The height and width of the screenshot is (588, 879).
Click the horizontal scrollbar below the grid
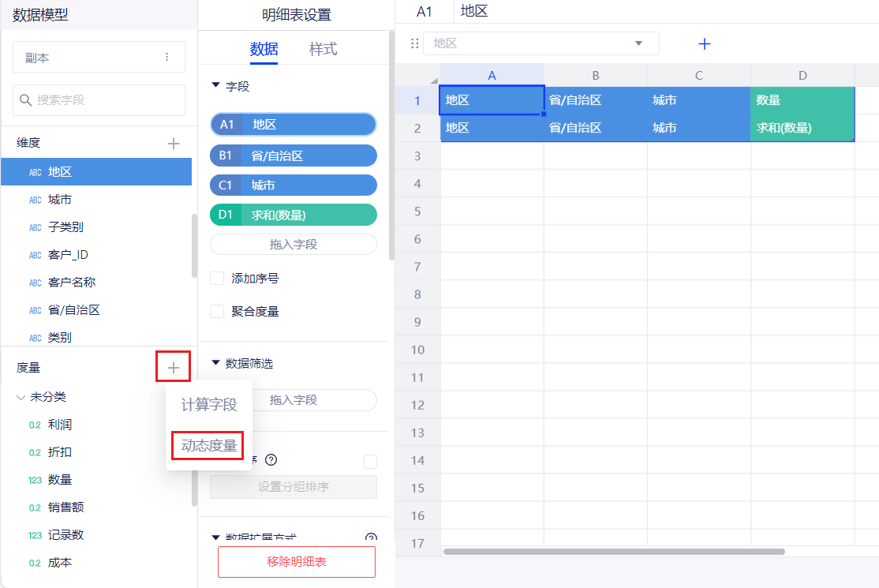pyautogui.click(x=614, y=552)
